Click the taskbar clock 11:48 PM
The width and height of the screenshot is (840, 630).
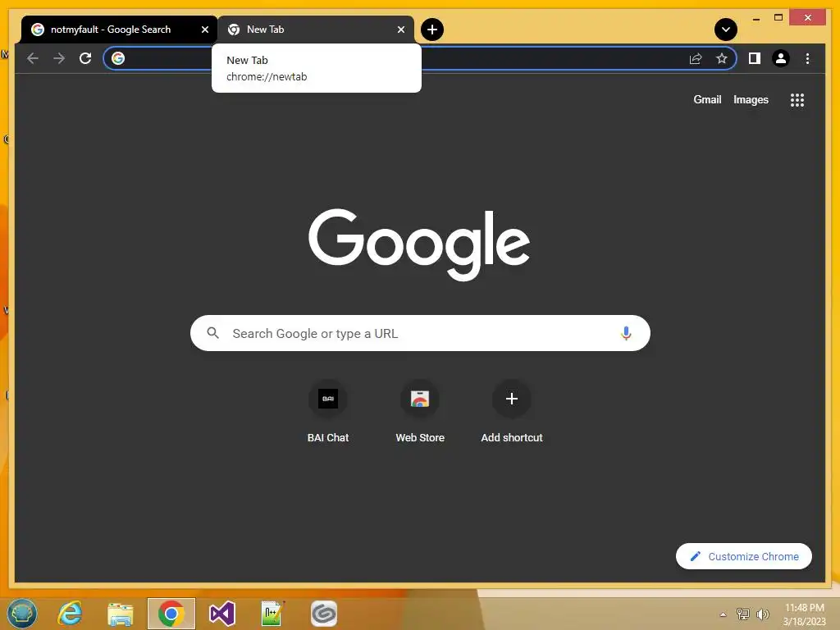point(804,614)
